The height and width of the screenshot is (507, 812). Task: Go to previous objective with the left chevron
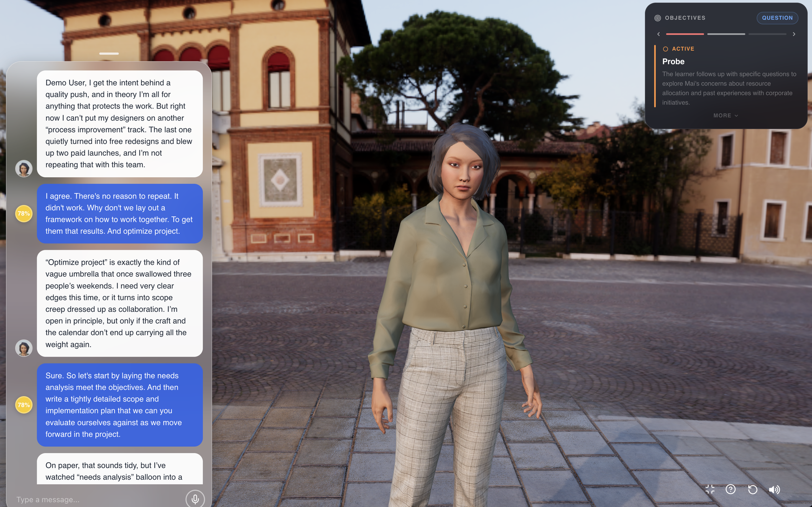coord(658,34)
